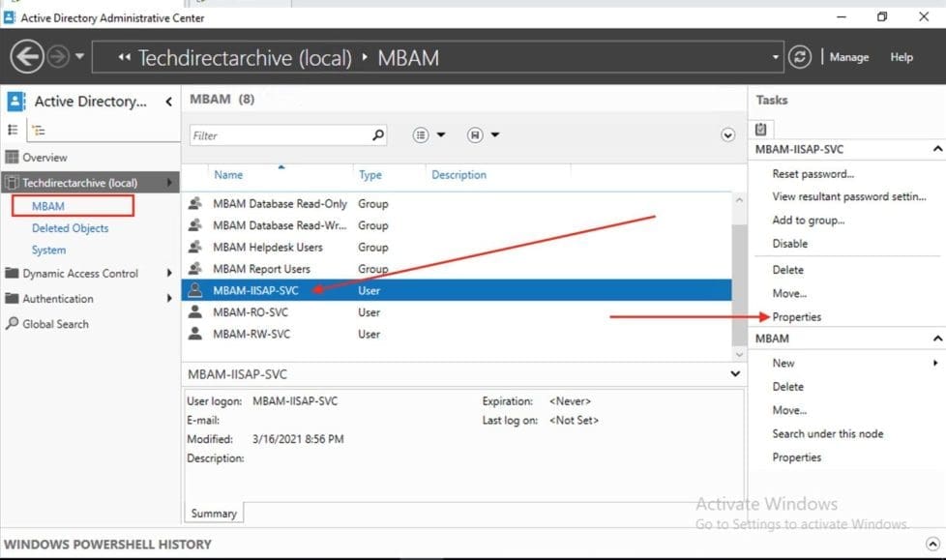Click the back navigation arrow button
Image resolution: width=946 pixels, height=560 pixels.
[x=27, y=57]
